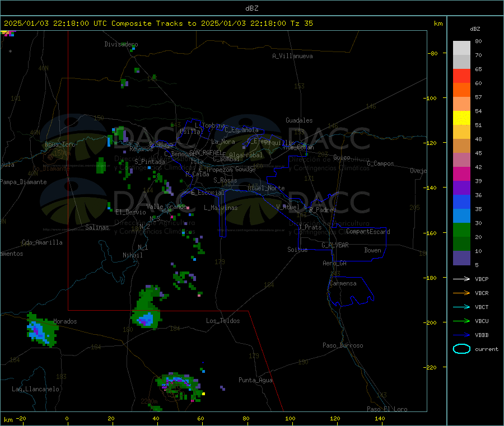This screenshot has height=426, width=504.
Task: Click the Valle_Grande location label
Action: (166, 207)
